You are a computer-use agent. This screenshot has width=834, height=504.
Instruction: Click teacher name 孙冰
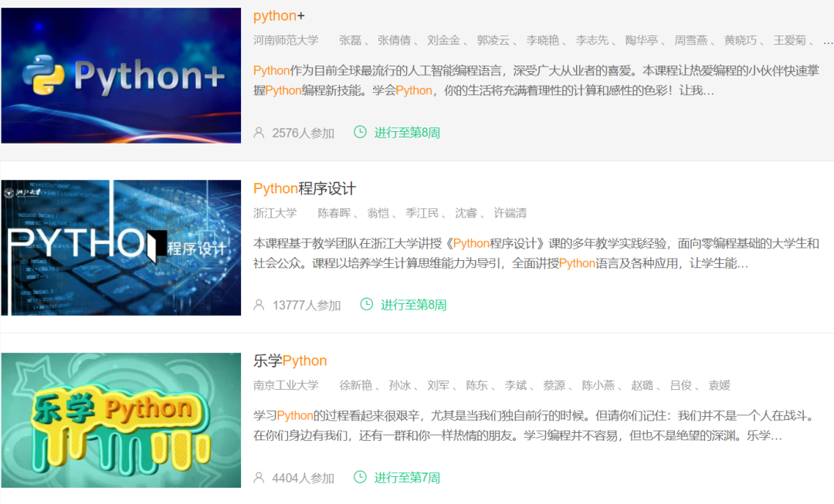[x=400, y=385]
